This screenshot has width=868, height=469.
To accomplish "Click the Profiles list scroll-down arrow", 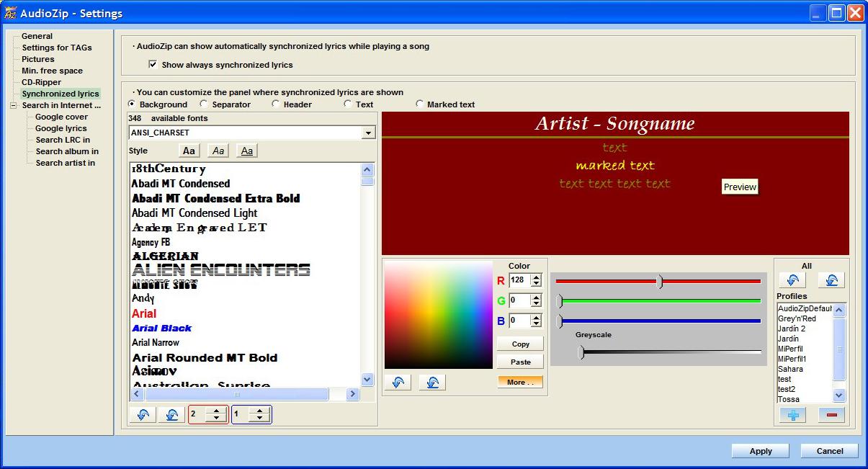I will tap(839, 395).
